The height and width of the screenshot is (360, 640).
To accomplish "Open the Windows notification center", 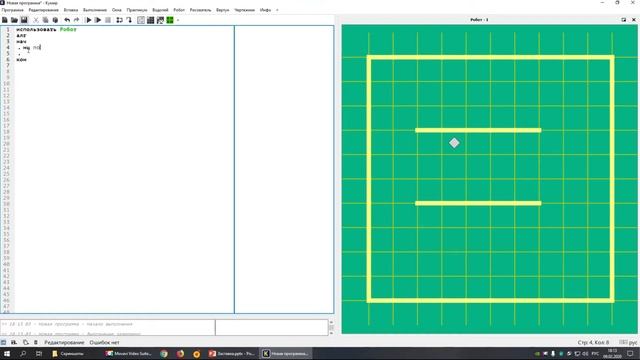I will pyautogui.click(x=631, y=353).
